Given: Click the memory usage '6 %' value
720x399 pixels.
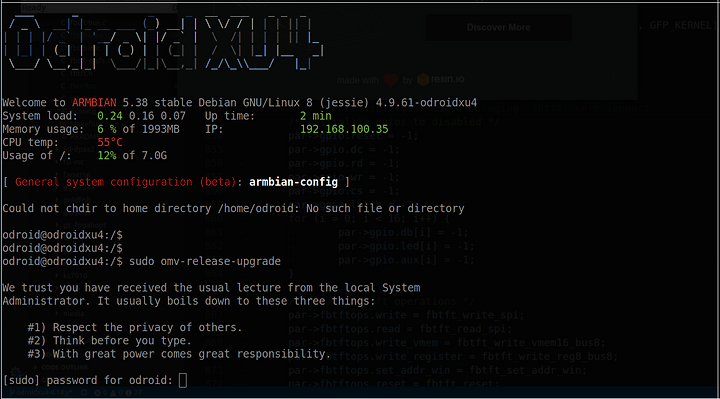Looking at the screenshot, I should tap(107, 129).
